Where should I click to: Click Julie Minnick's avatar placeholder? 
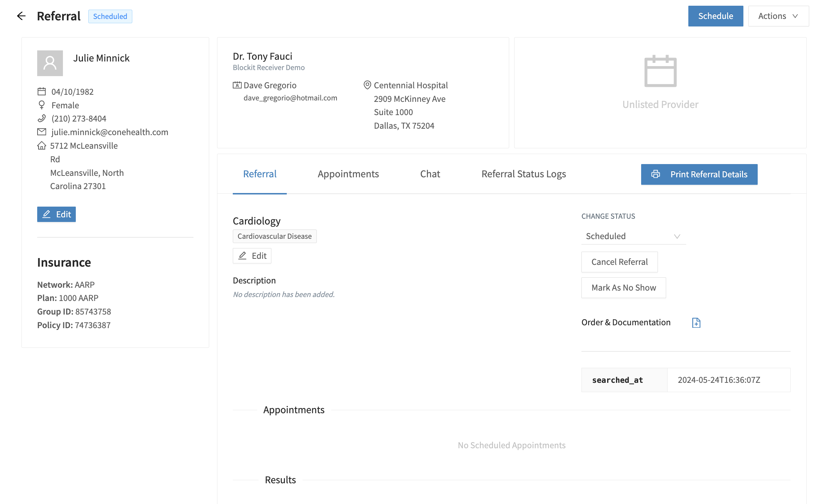[x=50, y=63]
